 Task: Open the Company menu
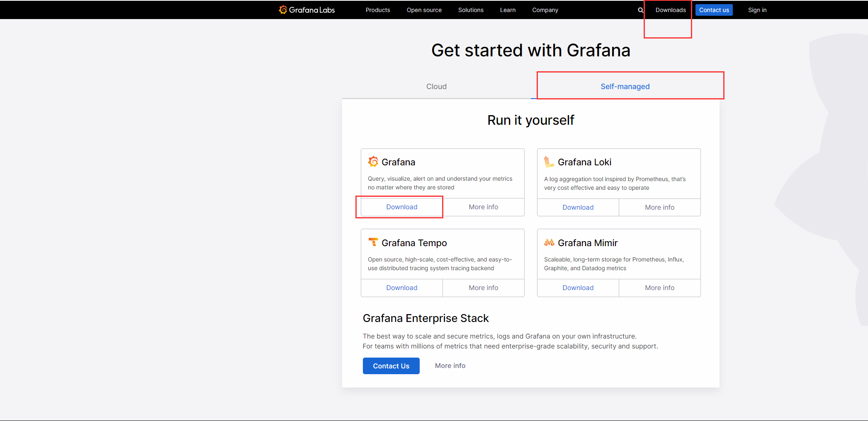(x=545, y=10)
